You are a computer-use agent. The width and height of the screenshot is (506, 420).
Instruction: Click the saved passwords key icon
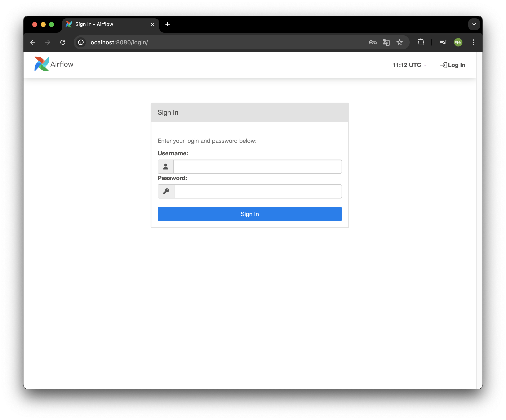click(373, 42)
